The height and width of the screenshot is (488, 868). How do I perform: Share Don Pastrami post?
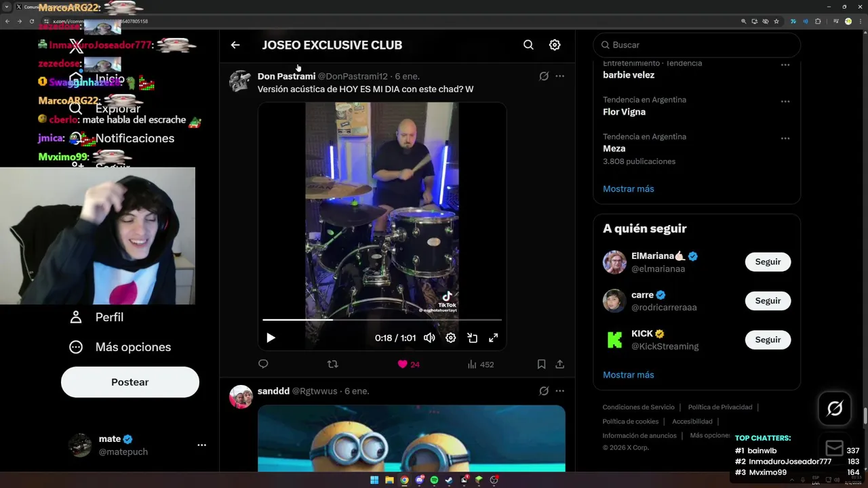click(x=559, y=364)
